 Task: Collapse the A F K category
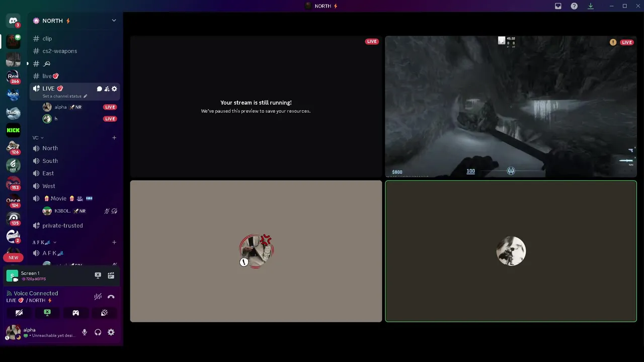tap(44, 242)
